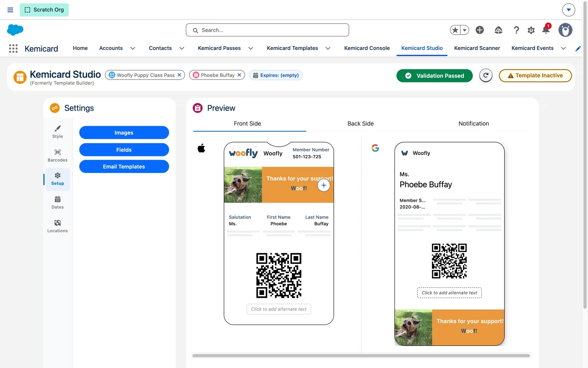This screenshot has width=588, height=368.
Task: Click the plus button on the pass strip image
Action: point(323,185)
